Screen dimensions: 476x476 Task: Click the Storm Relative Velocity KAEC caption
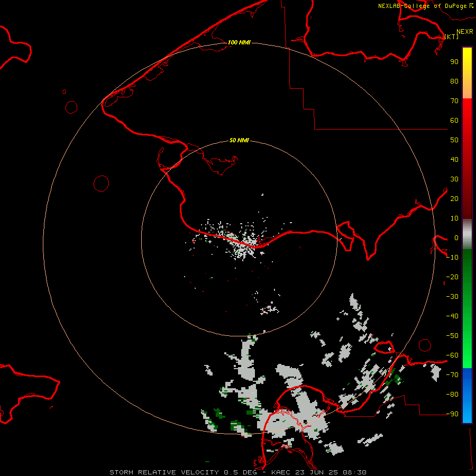pyautogui.click(x=238, y=472)
